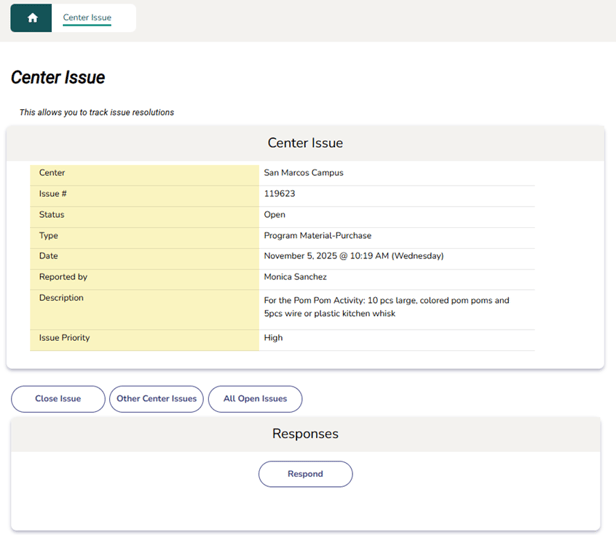This screenshot has height=535, width=616.
Task: Click the November 5, 2025 date value
Action: (x=353, y=256)
